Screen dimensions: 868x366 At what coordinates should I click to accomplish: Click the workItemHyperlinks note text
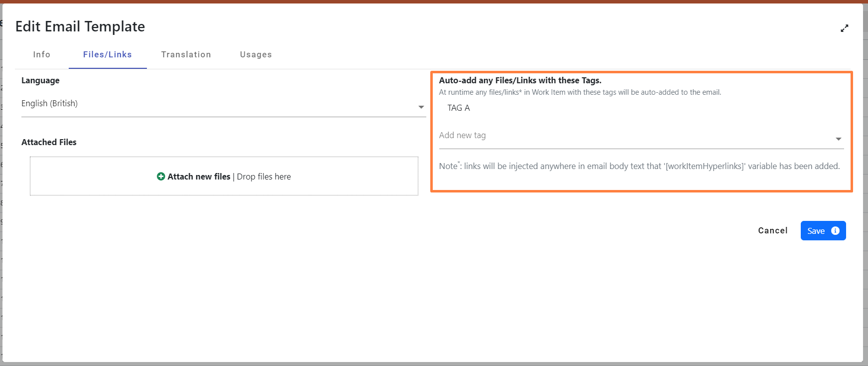[639, 166]
